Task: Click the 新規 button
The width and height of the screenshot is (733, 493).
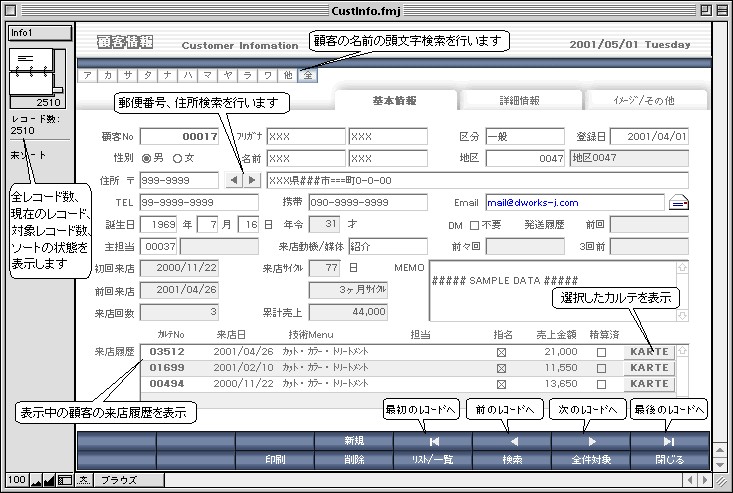Action: (x=354, y=442)
